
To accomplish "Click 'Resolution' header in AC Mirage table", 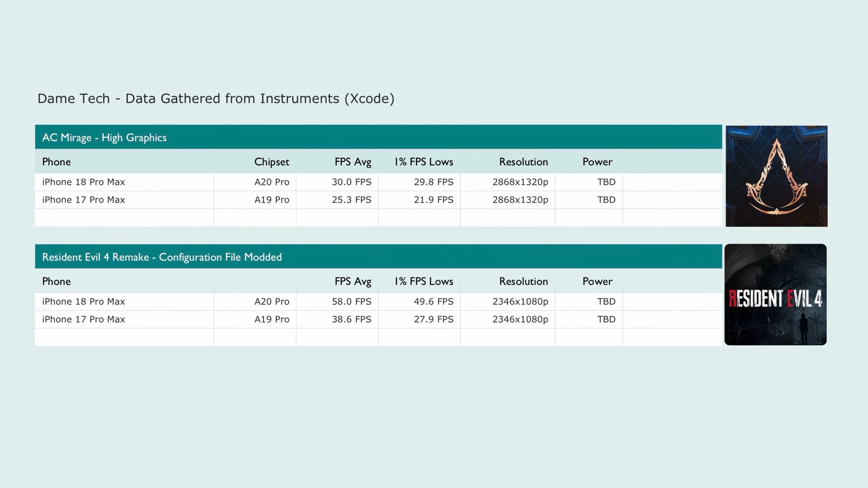I will (524, 162).
